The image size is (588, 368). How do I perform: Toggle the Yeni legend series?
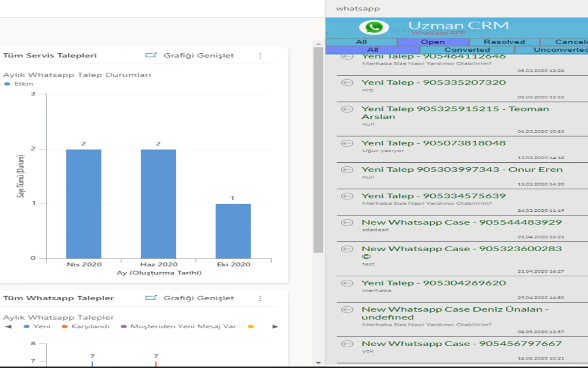(37, 326)
